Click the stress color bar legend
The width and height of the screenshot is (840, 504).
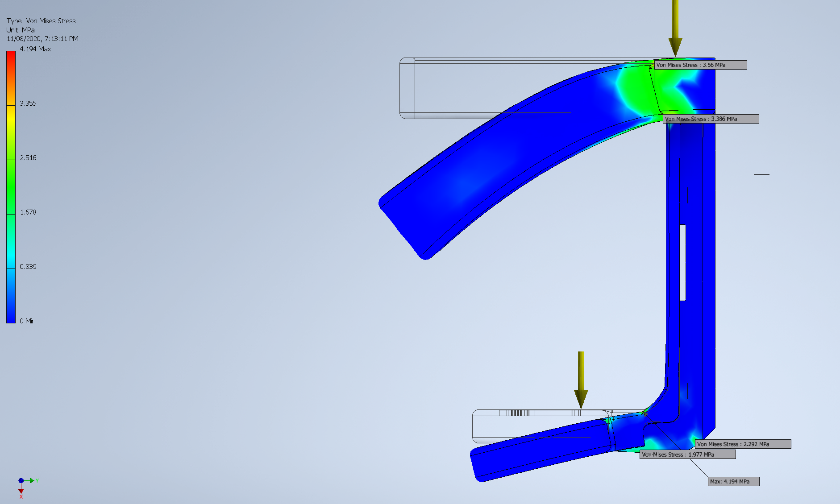pos(11,187)
